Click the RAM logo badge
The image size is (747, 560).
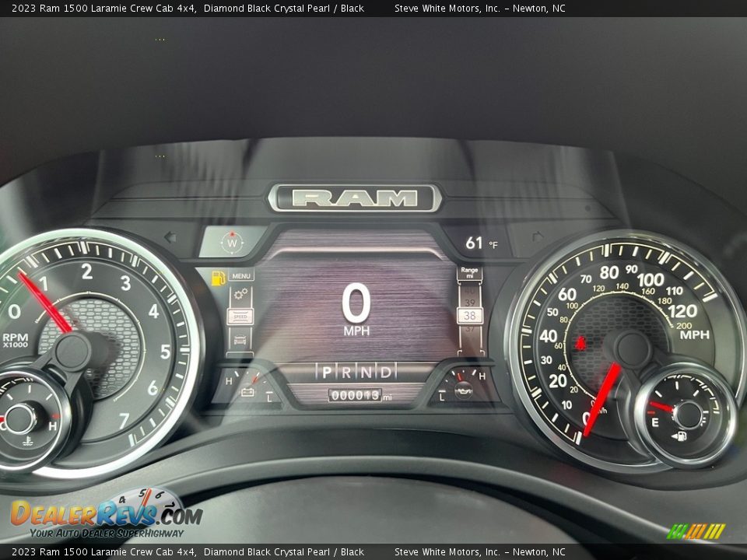pos(355,198)
